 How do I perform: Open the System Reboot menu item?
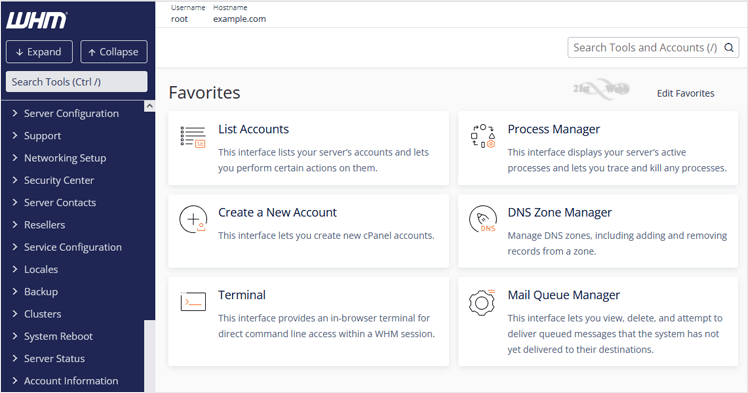58,336
